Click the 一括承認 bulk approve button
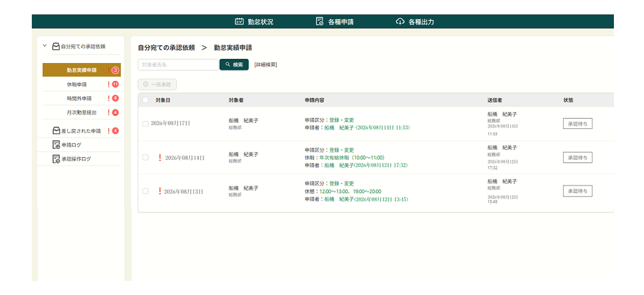 [x=157, y=84]
